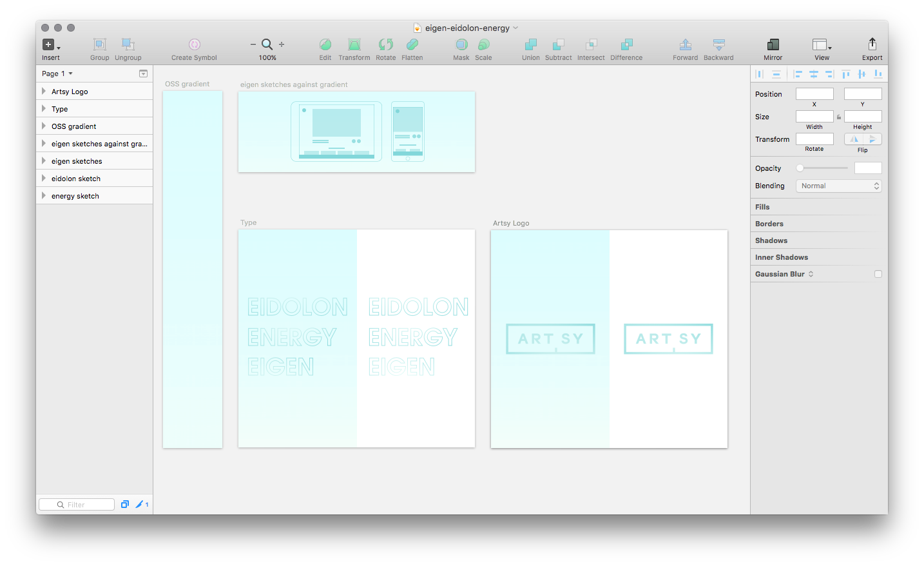Apply the Subtract boolean operation
Viewport: 924px width, 566px height.
click(x=558, y=44)
